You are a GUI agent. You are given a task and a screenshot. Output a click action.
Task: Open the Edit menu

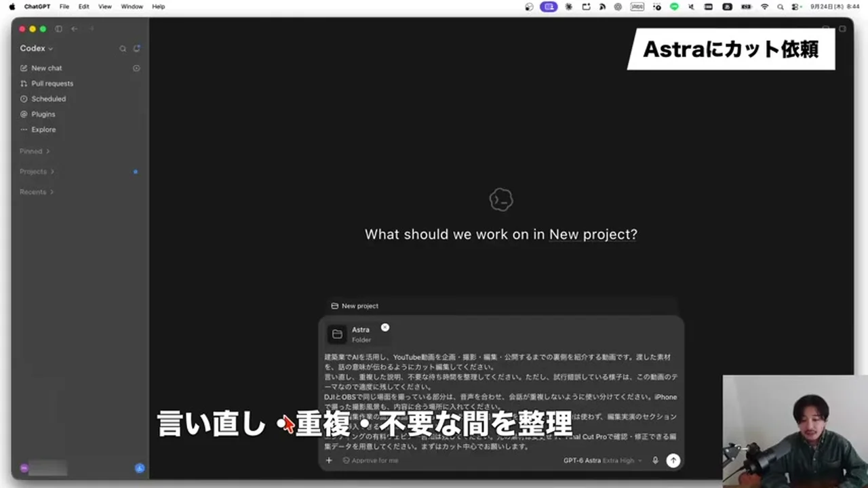(83, 6)
